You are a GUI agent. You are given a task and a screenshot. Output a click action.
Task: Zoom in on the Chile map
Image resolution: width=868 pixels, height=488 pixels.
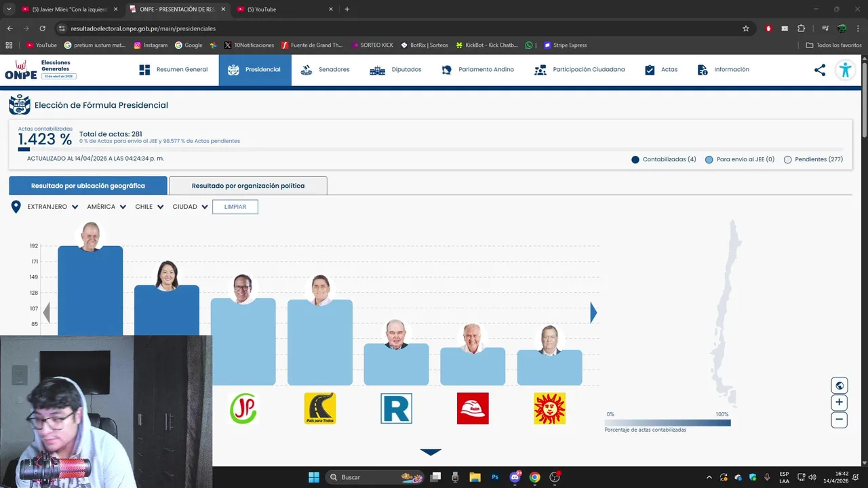(x=840, y=403)
